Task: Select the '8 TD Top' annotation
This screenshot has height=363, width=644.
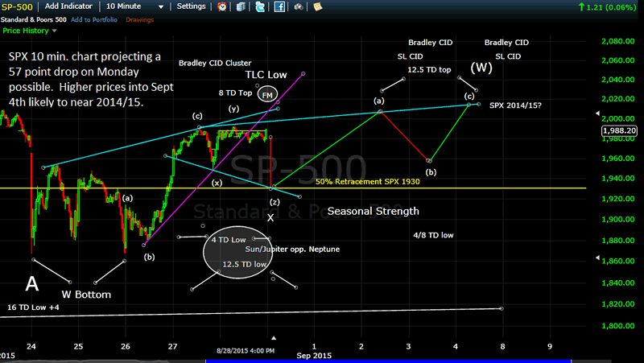Action: 235,93
